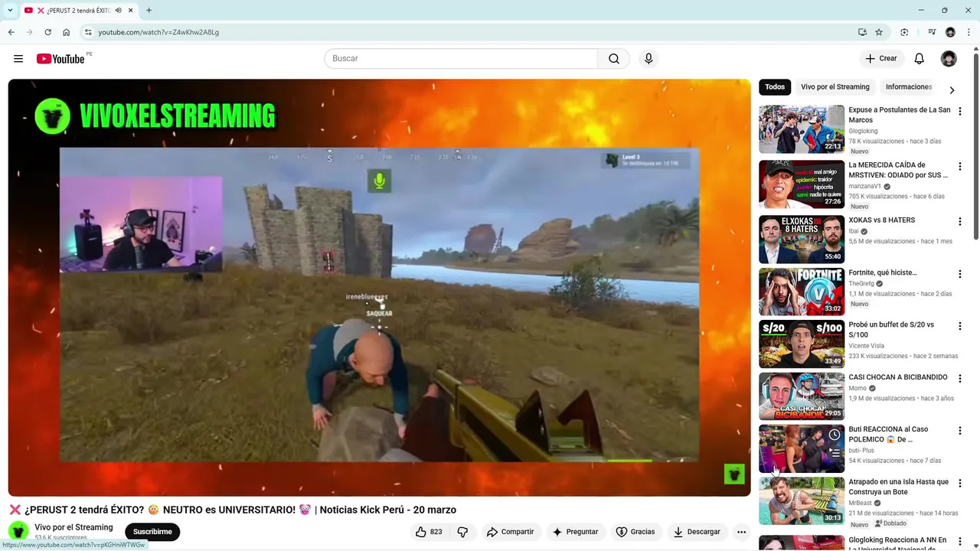Viewport: 980px width, 551px height.
Task: Start voice search with the microphone
Action: [x=648, y=59]
